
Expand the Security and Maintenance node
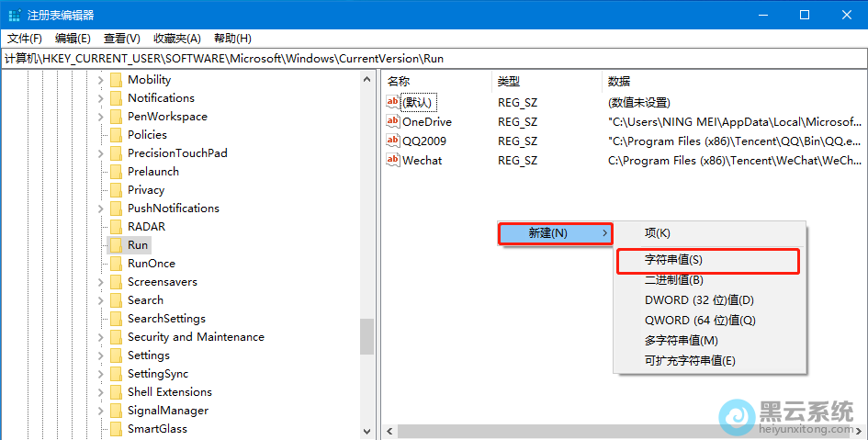tap(100, 337)
